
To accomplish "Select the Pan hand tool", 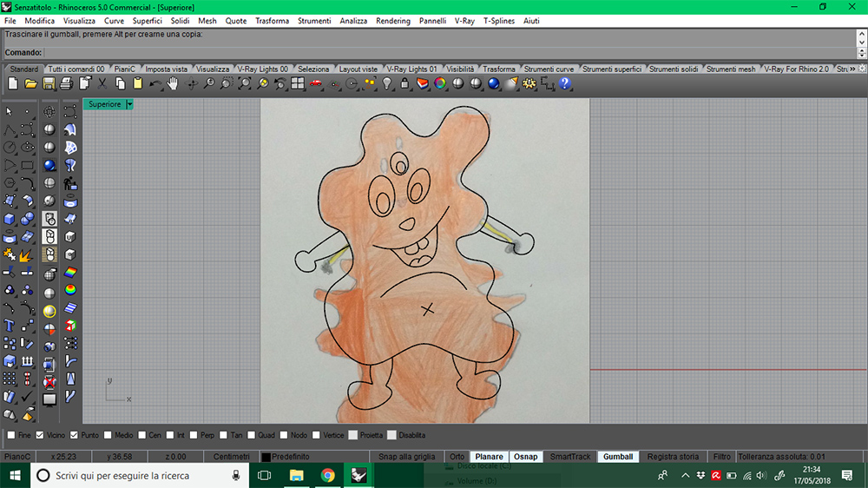I will pos(174,83).
